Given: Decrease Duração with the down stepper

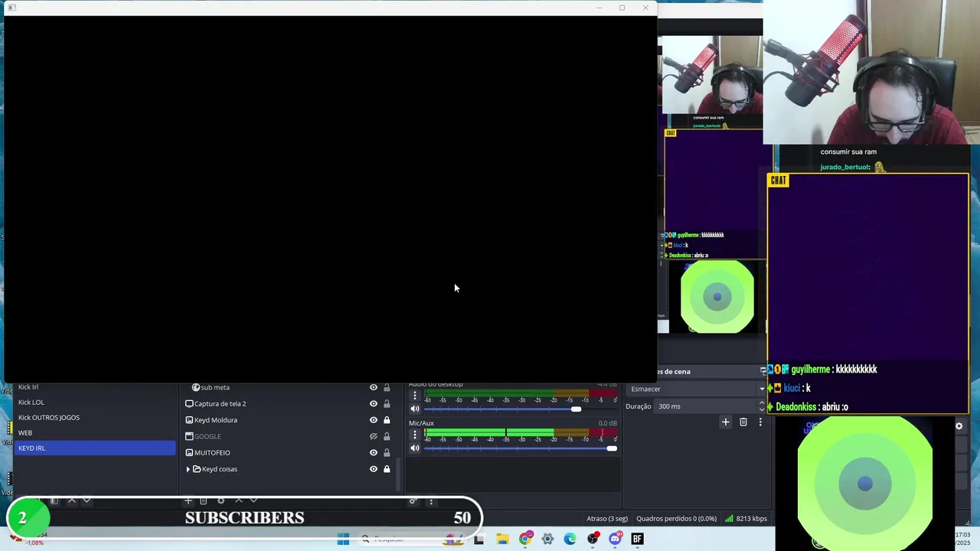Looking at the screenshot, I should [x=762, y=409].
